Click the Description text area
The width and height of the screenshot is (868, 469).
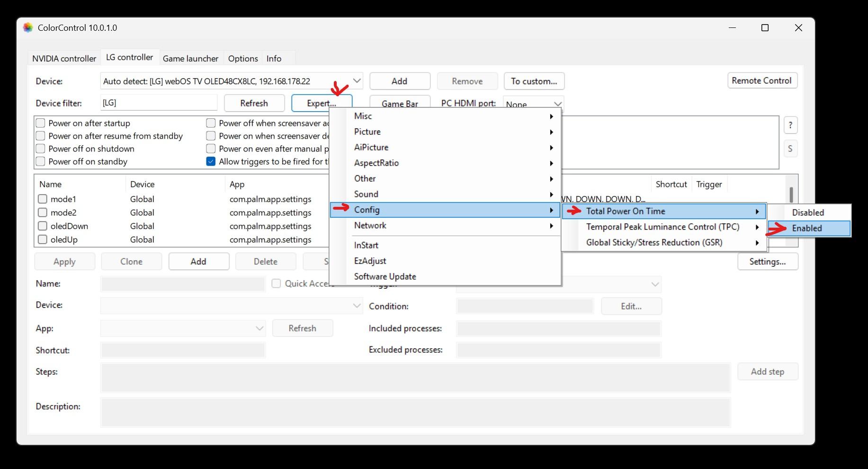[x=415, y=412]
